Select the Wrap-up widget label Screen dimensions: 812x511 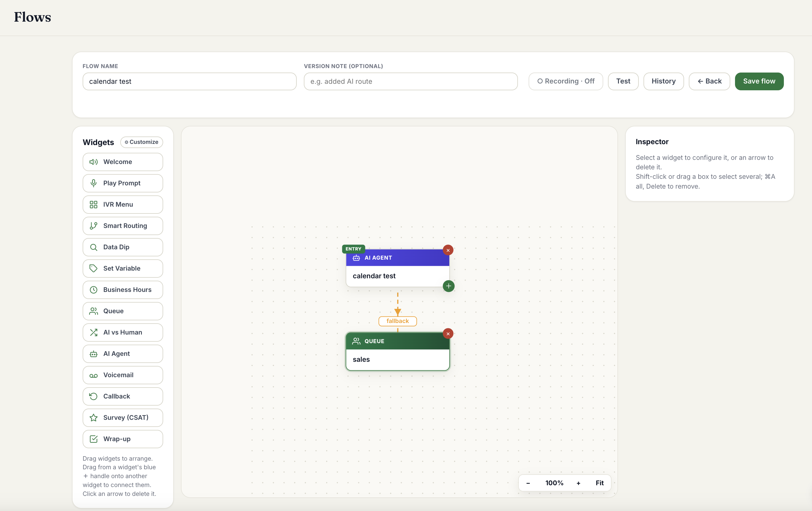coord(117,439)
